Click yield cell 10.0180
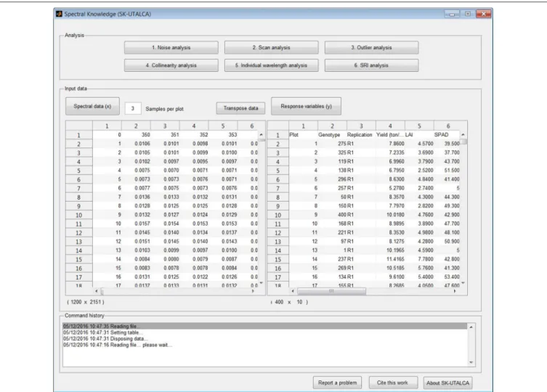Screen dimensions: 547x392 (390, 215)
